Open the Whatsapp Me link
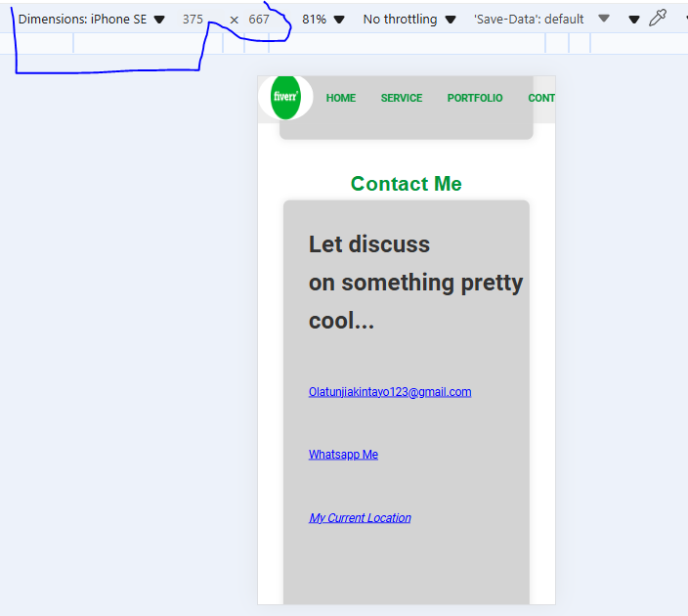Viewport: 688px width, 616px height. pos(343,455)
